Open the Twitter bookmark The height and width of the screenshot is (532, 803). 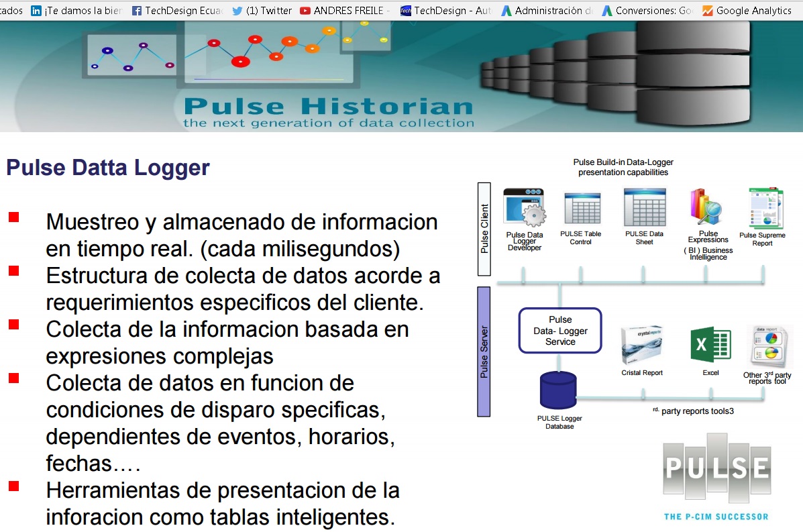click(x=262, y=10)
